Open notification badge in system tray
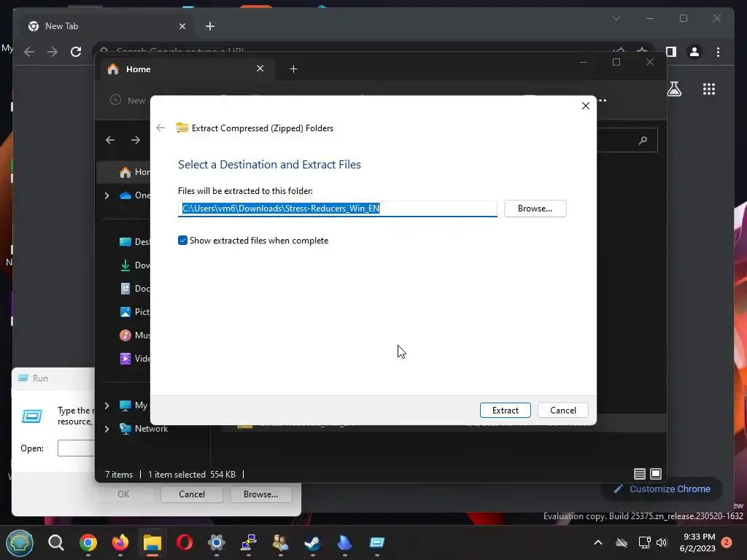Image resolution: width=747 pixels, height=560 pixels. [x=727, y=542]
